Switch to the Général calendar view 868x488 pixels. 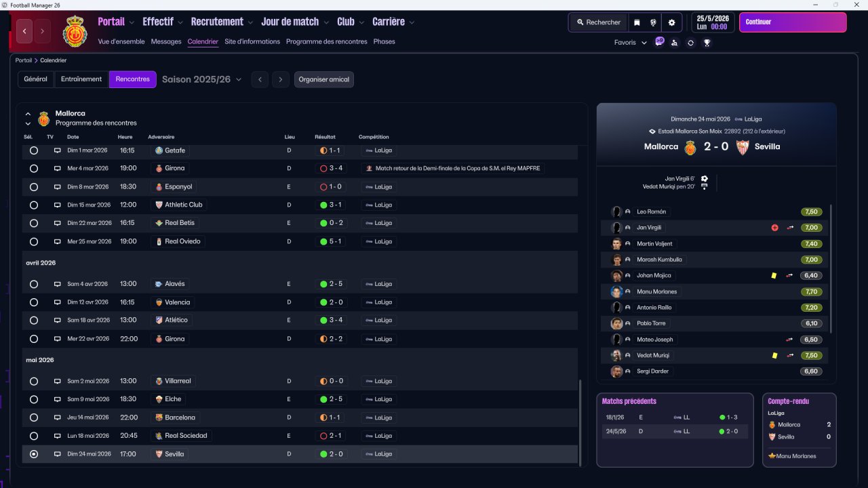coord(36,79)
